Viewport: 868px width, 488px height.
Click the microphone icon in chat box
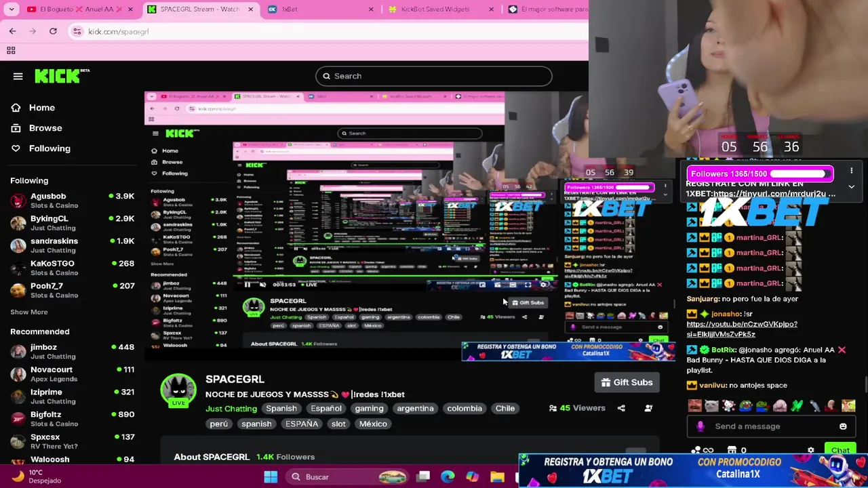tap(701, 426)
